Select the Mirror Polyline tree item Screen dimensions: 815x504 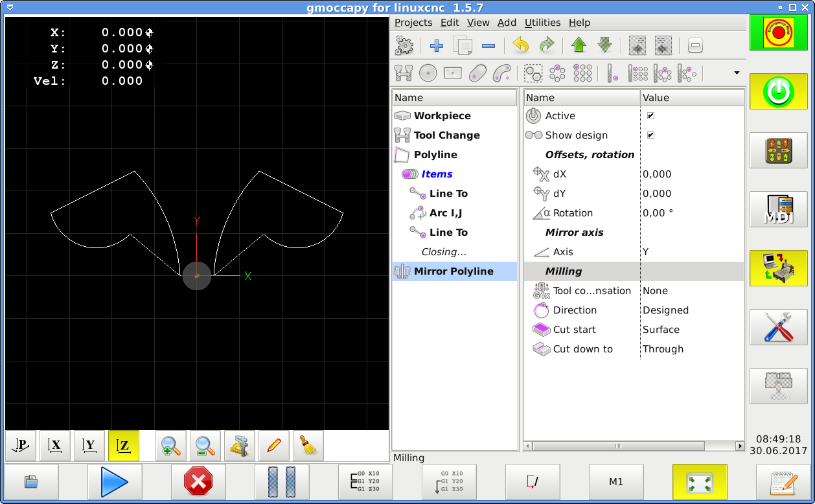click(455, 271)
